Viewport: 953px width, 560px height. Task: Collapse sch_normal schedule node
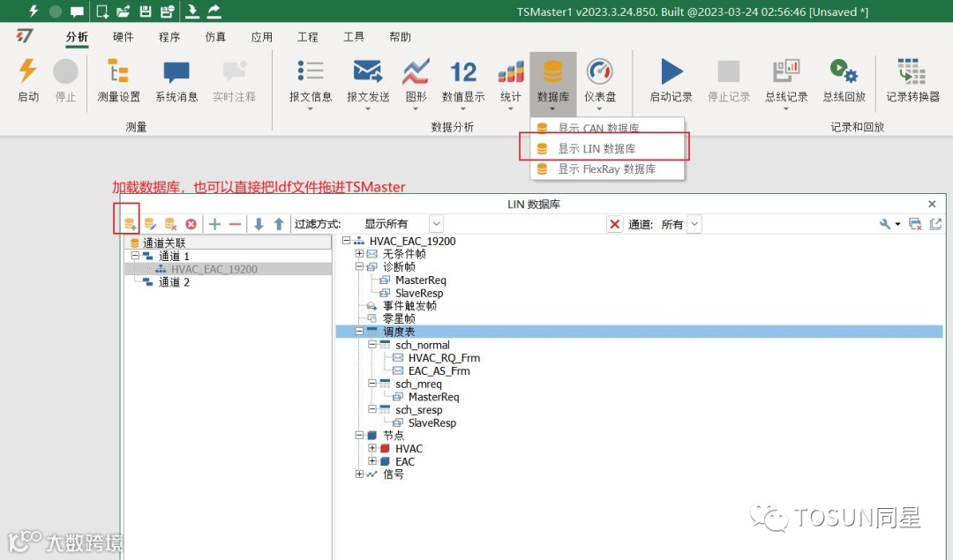coord(372,345)
